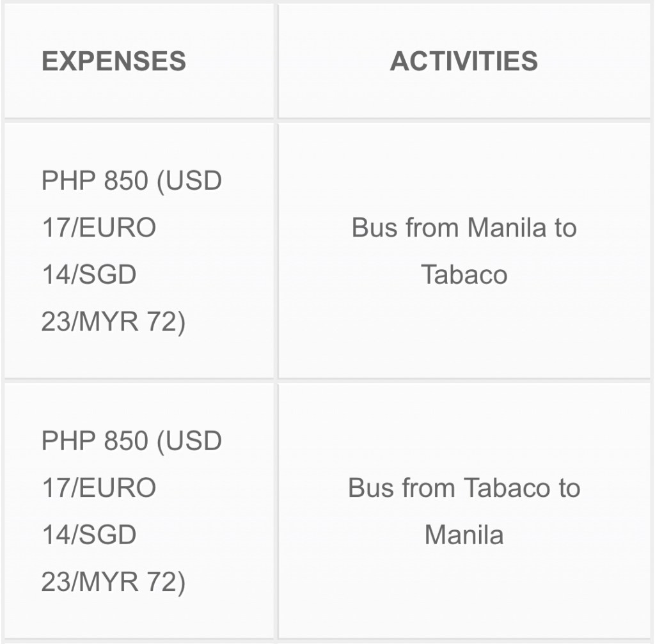
Task: Select "Bus from Manila to" activity line
Action: click(x=464, y=228)
